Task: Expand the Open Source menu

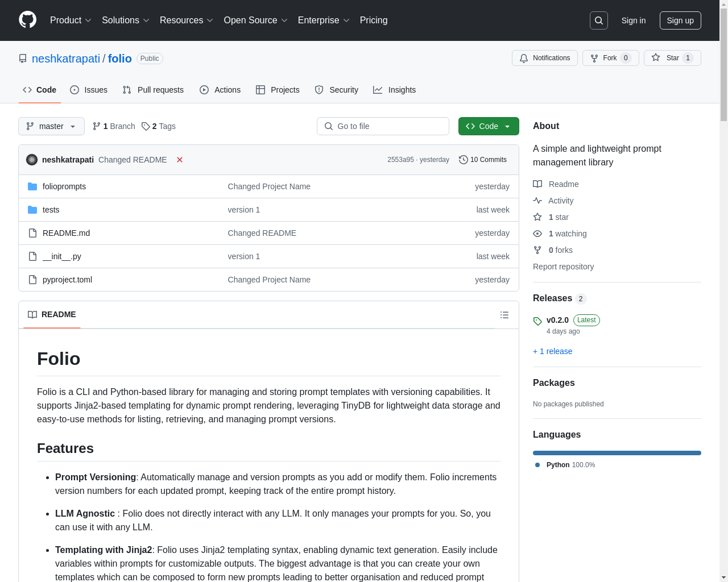Action: click(x=256, y=20)
